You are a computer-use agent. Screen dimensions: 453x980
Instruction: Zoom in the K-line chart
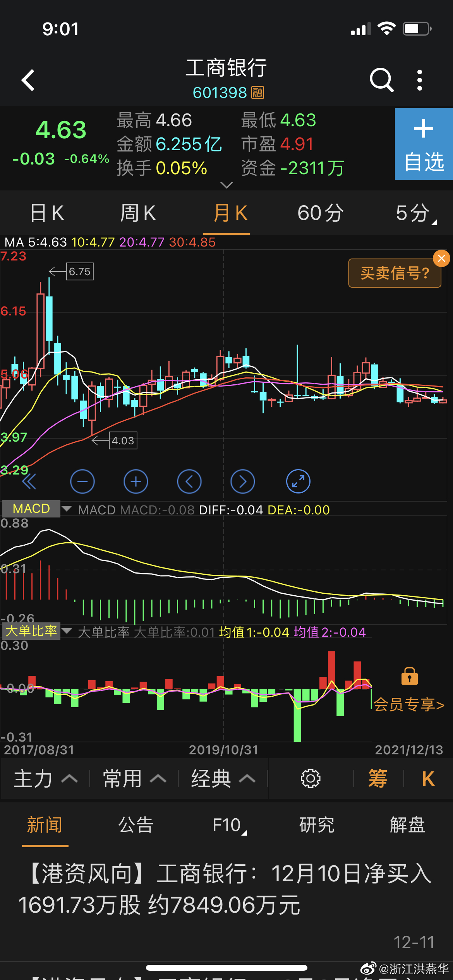(136, 481)
